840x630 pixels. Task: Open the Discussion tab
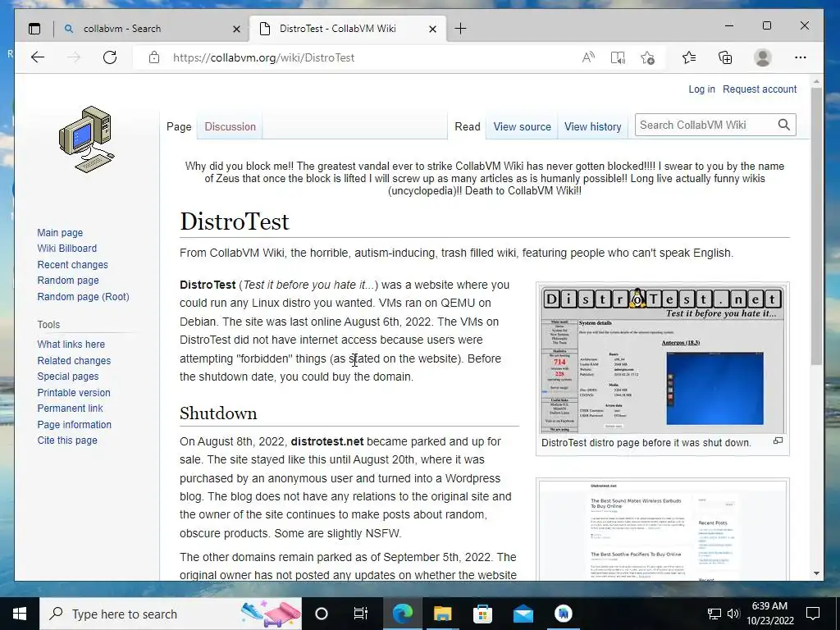click(230, 127)
